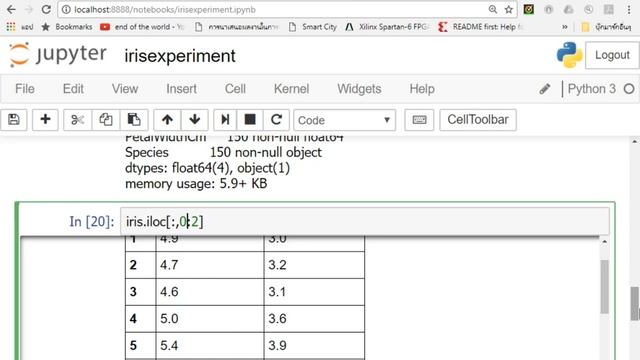Open Chrome three-dot menu
The width and height of the screenshot is (640, 360).
(629, 9)
